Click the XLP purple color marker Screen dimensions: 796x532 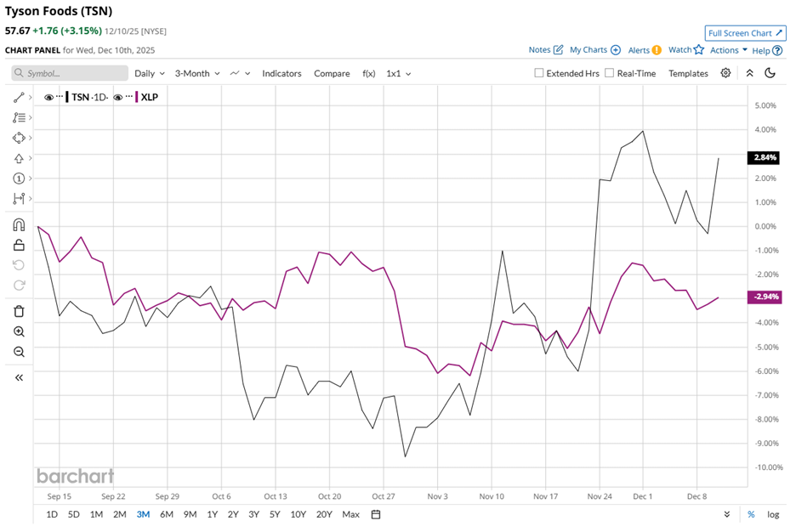(x=136, y=98)
